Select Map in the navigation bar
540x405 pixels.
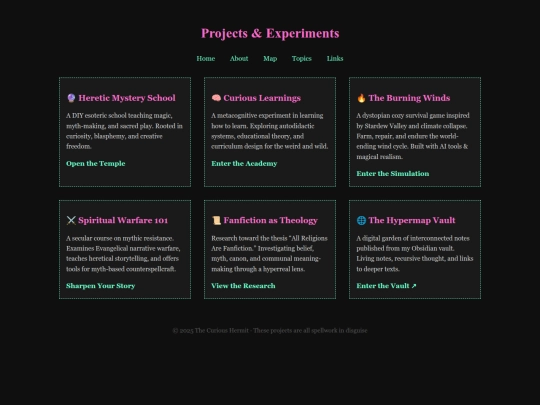(270, 59)
